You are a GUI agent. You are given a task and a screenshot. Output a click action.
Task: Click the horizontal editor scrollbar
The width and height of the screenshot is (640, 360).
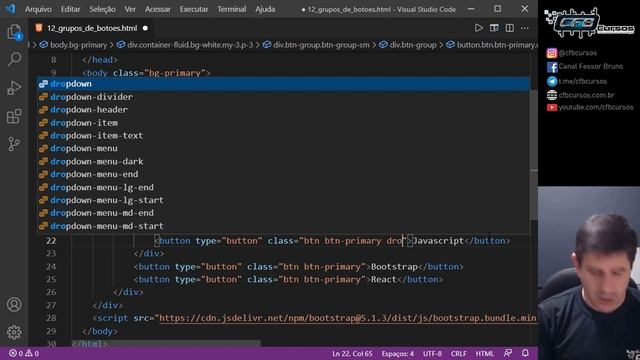(166, 343)
